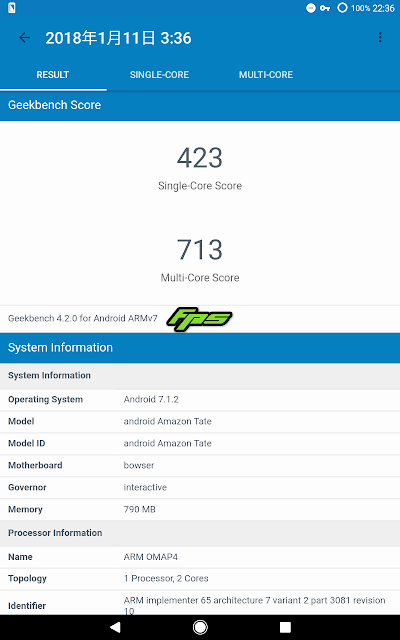Tap the 100% battery percentage
Screen dimensions: 400x640
360,8
